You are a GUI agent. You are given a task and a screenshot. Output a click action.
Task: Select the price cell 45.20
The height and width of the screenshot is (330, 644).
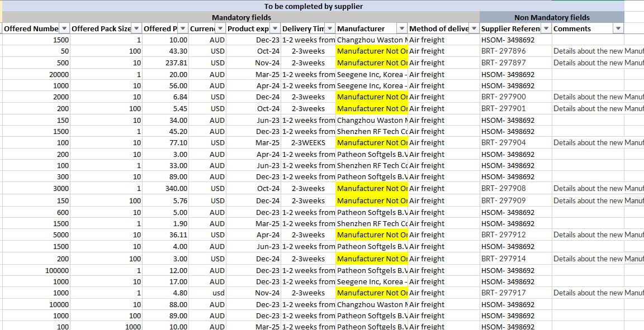coord(165,131)
